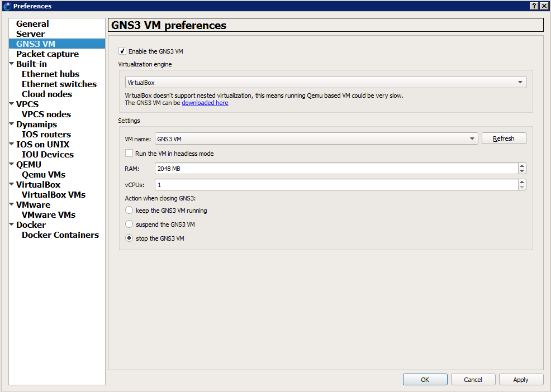Screen dimensions: 551x392
Task: Open VPCS nodes settings
Action: click(46, 114)
